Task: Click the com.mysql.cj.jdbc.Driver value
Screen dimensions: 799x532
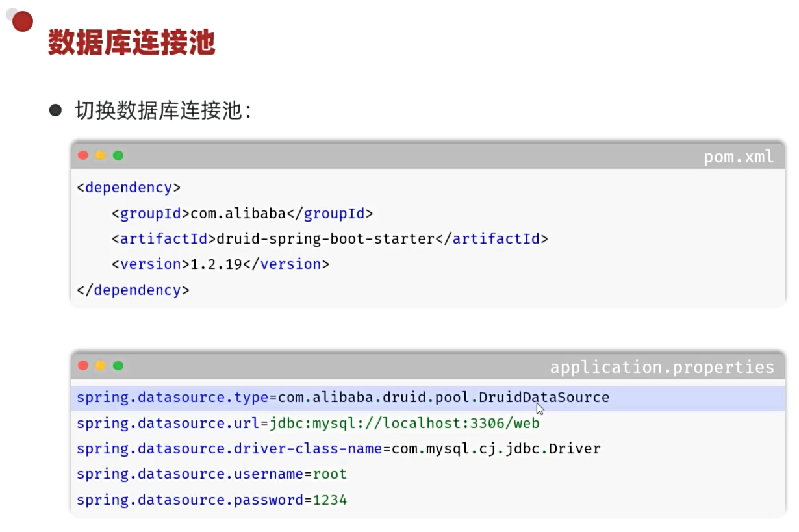Action: pyautogui.click(x=496, y=449)
